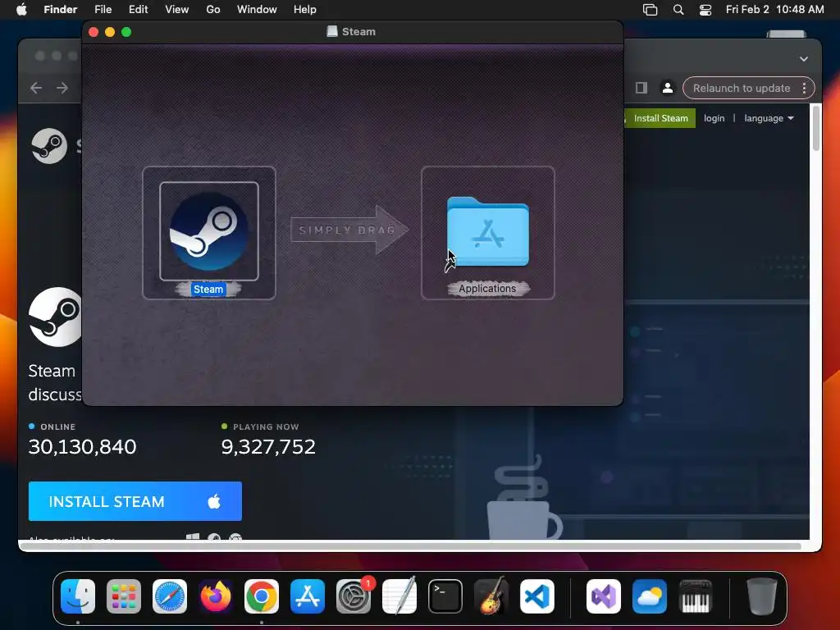Open the piano keyboard app in Dock

click(696, 596)
